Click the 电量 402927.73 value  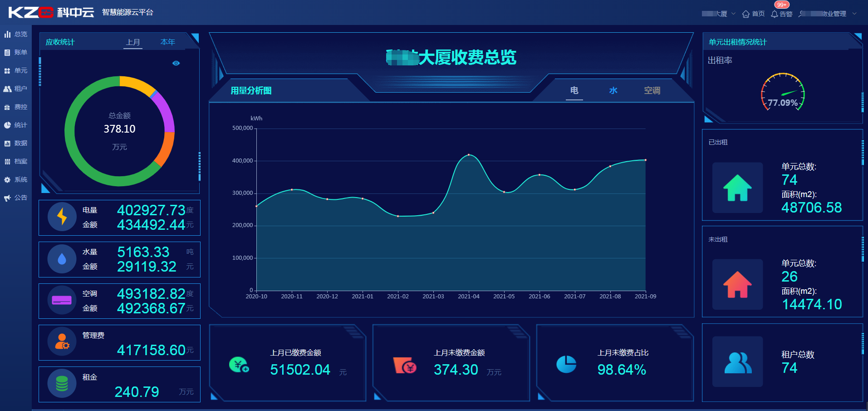tap(151, 210)
